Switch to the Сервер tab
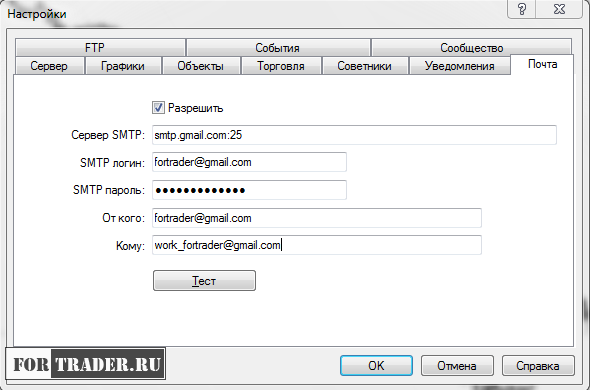Screen dimensions: 590x390 pyautogui.click(x=49, y=66)
